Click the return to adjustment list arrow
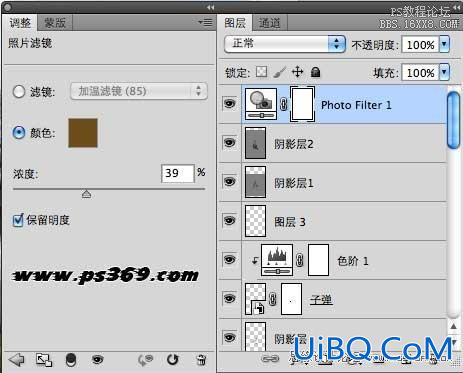 17,360
